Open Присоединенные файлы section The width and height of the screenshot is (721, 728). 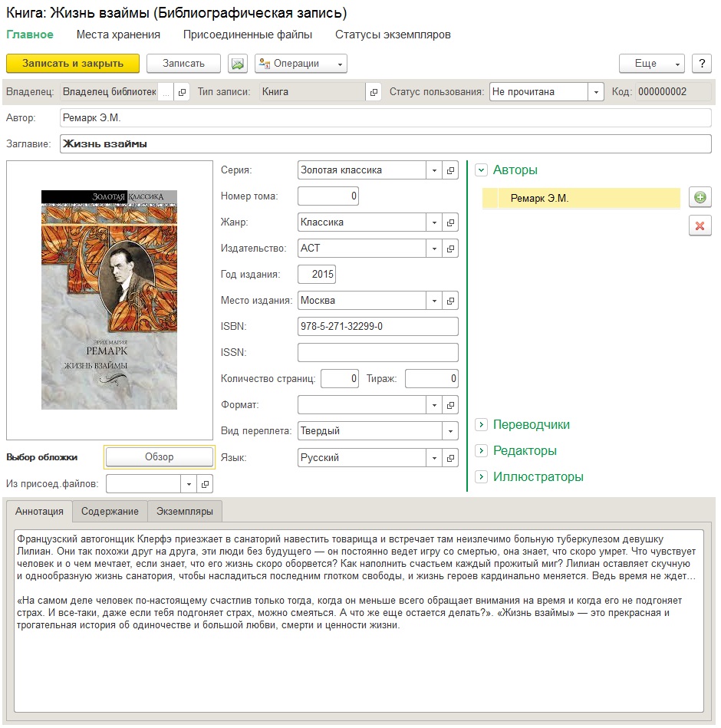248,35
